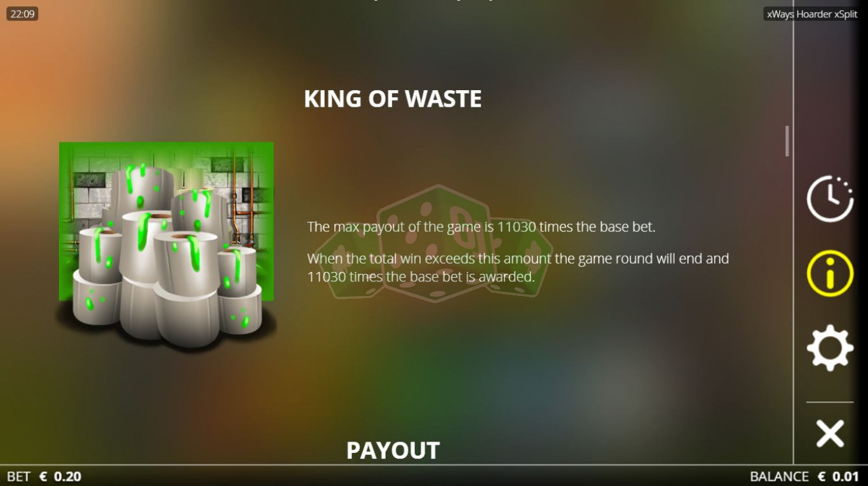The height and width of the screenshot is (486, 868).
Task: Click the PAYOUT section heading
Action: 393,450
